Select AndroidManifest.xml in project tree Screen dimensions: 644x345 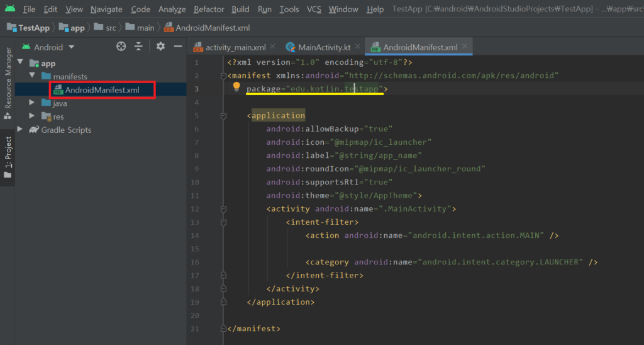pyautogui.click(x=102, y=90)
